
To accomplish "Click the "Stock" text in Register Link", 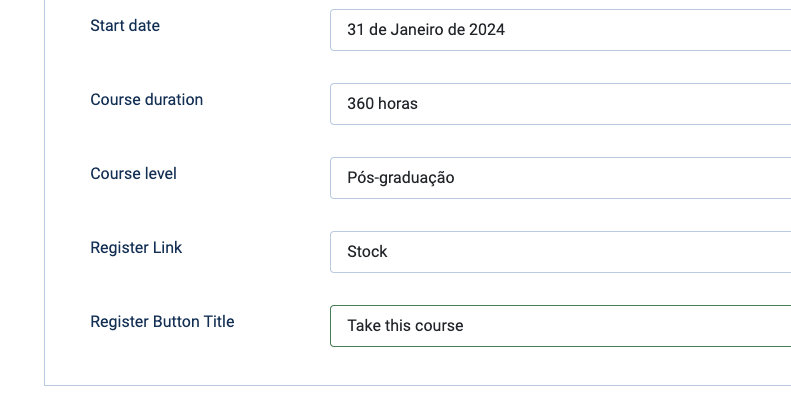I will [x=367, y=252].
